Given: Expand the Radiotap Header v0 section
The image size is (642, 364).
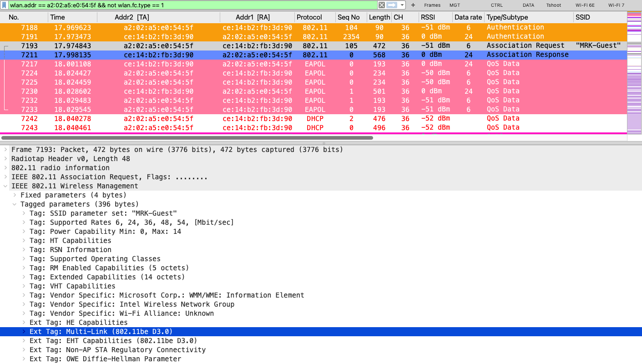Looking at the screenshot, I should click(5, 159).
